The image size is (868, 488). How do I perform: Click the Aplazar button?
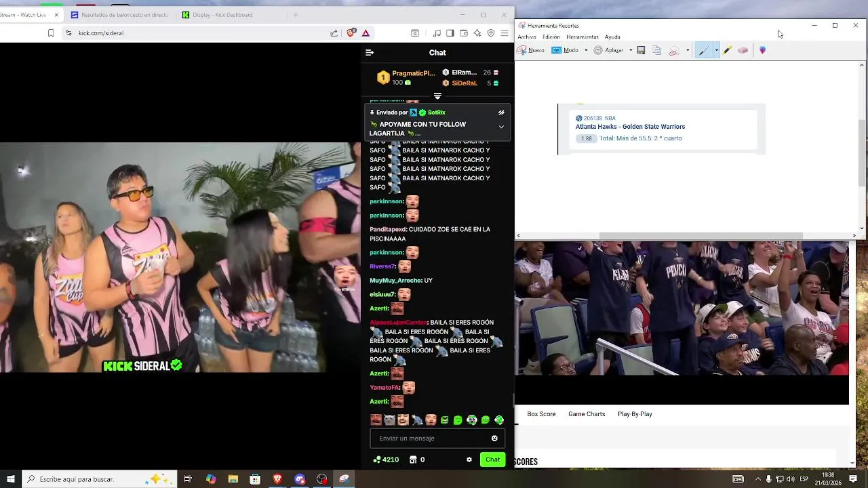click(x=608, y=50)
